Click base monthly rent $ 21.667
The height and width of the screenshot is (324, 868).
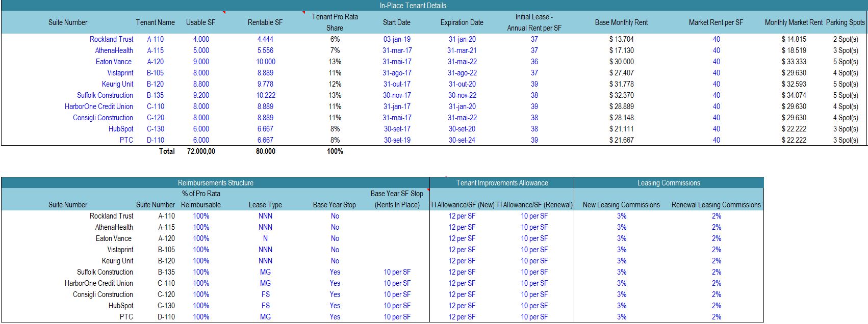621,140
